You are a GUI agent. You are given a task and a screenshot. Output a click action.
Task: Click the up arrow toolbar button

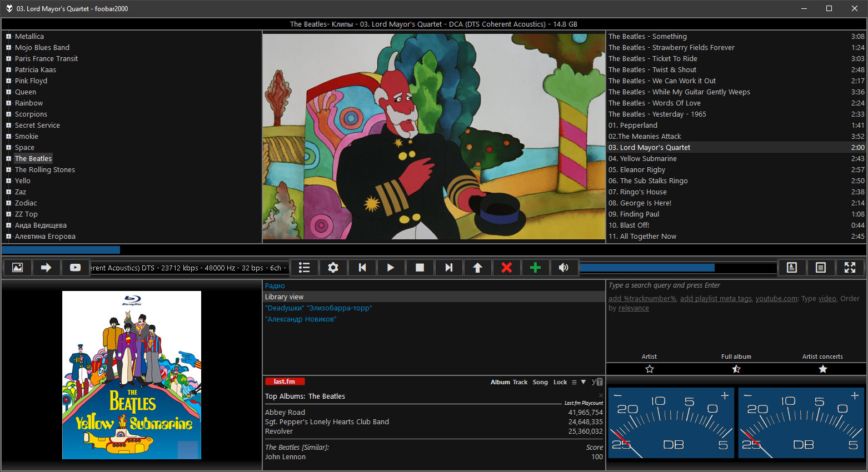(x=477, y=268)
